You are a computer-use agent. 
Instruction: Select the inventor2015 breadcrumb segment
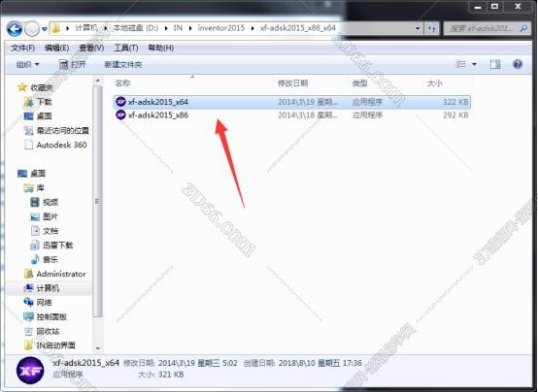(221, 28)
